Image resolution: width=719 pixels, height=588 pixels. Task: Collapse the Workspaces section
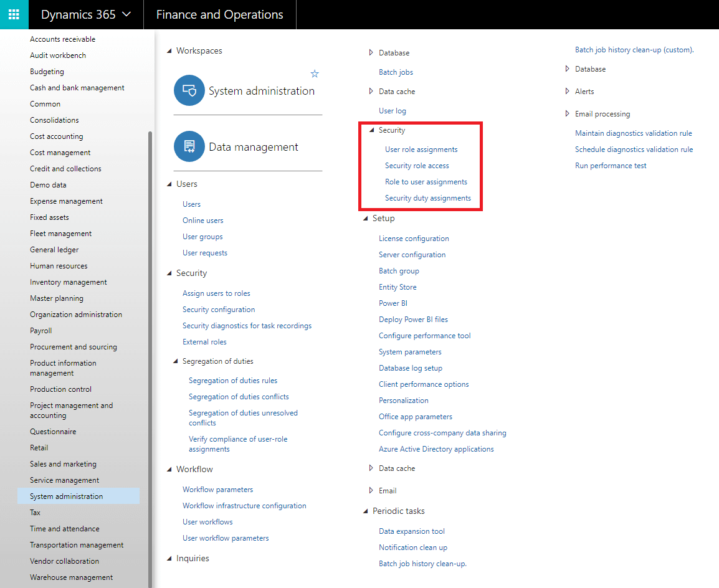[169, 51]
